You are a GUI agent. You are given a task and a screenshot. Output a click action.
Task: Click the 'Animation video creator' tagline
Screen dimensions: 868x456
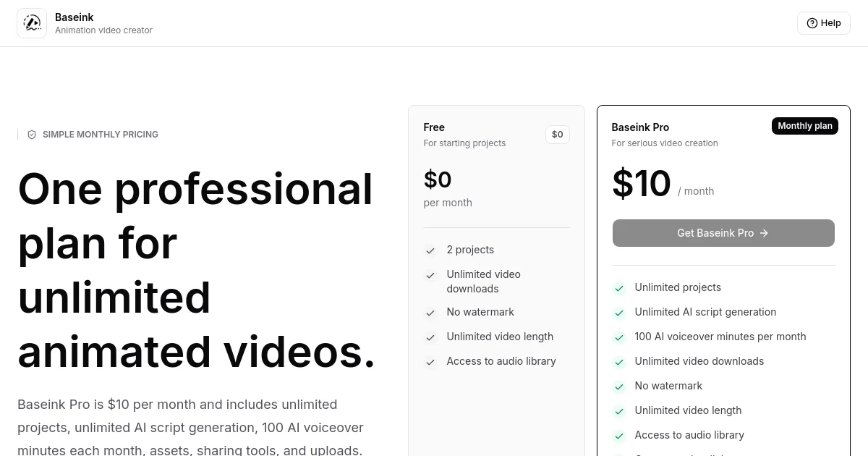103,30
